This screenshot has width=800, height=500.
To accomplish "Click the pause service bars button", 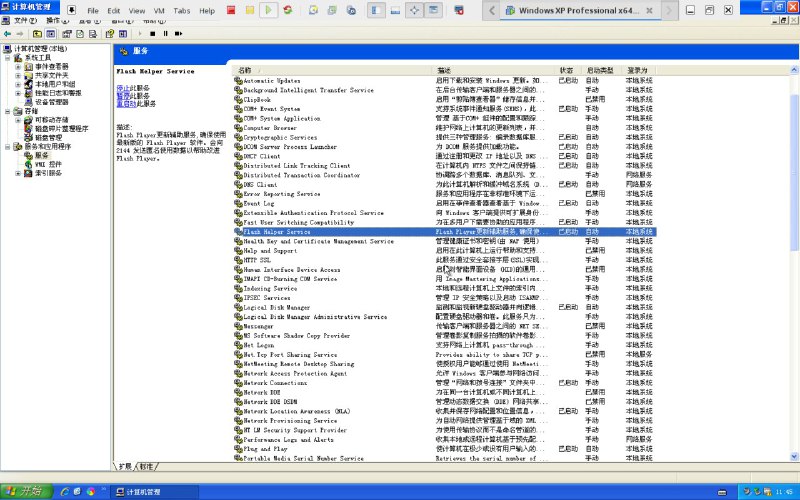I will pos(165,34).
